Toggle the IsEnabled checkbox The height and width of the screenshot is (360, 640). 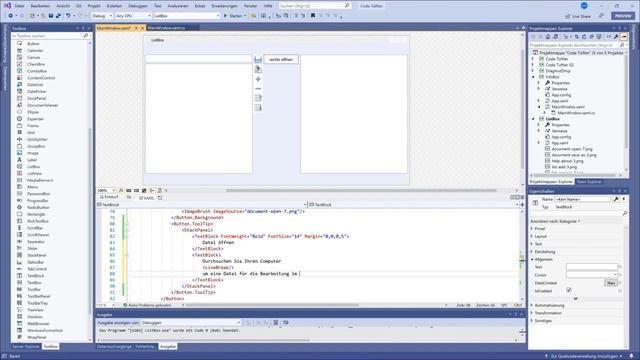coord(569,290)
